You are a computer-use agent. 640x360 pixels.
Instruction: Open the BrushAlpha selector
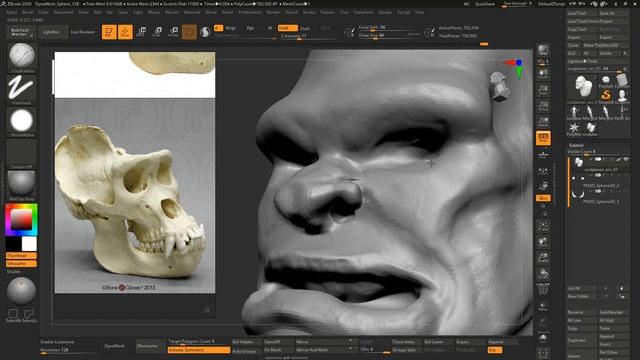[22, 121]
